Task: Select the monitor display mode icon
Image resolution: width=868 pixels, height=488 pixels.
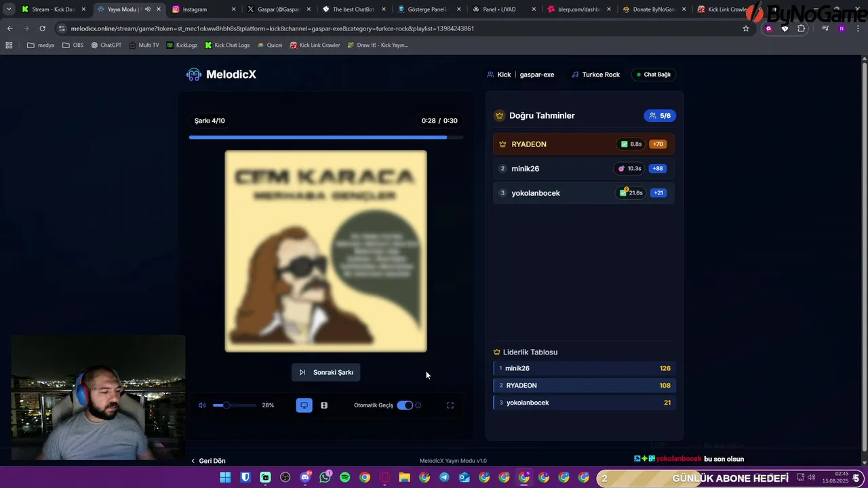Action: 304,405
